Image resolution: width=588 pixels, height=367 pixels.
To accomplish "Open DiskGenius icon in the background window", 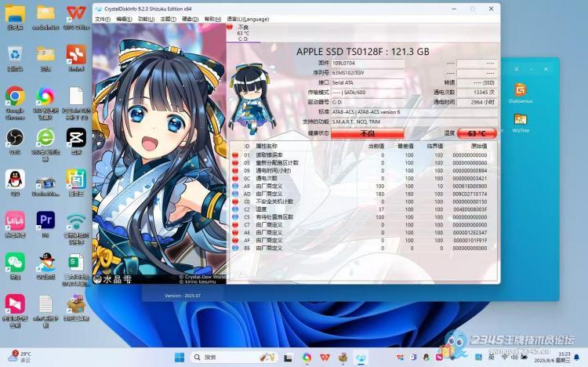I will click(521, 93).
